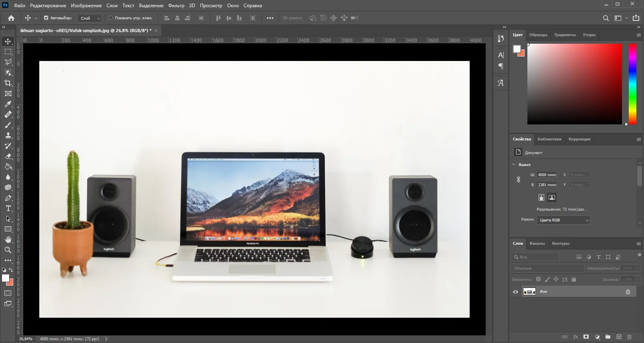Select the Crop tool
644x343 pixels.
tap(8, 83)
